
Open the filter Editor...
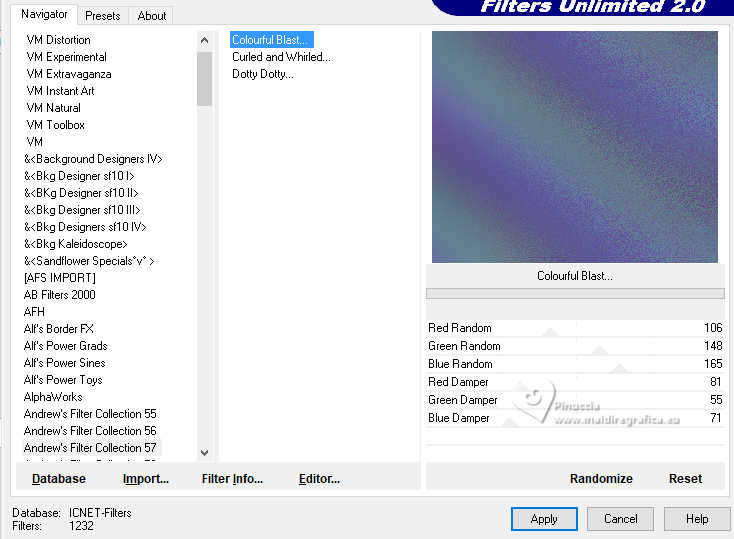point(319,479)
